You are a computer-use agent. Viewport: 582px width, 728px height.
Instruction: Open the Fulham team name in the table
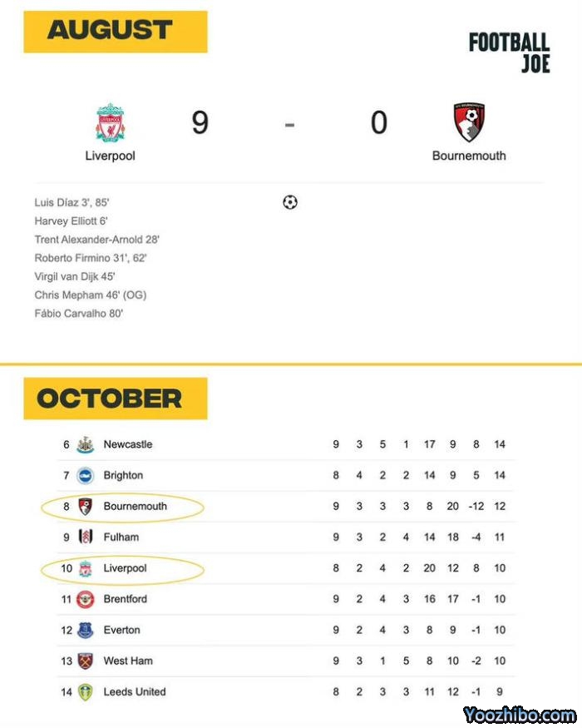(121, 537)
